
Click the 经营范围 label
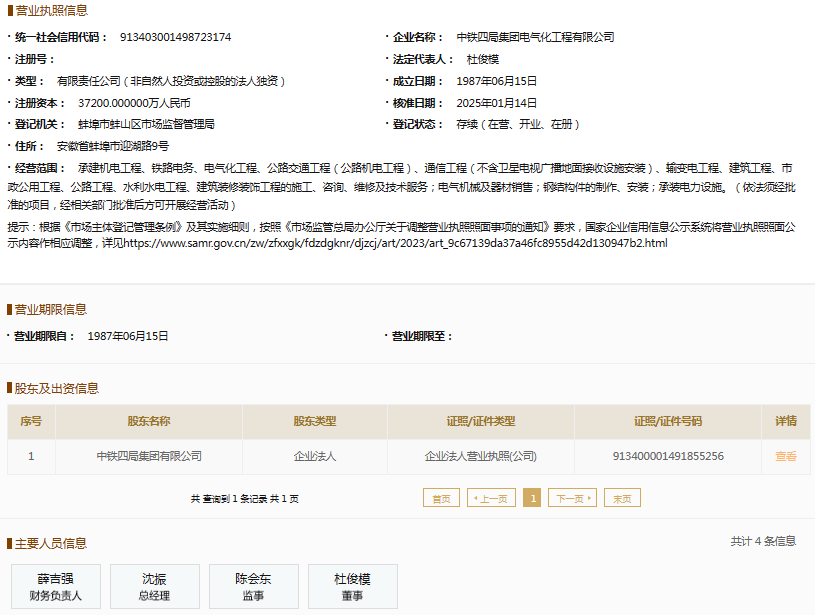[40, 168]
